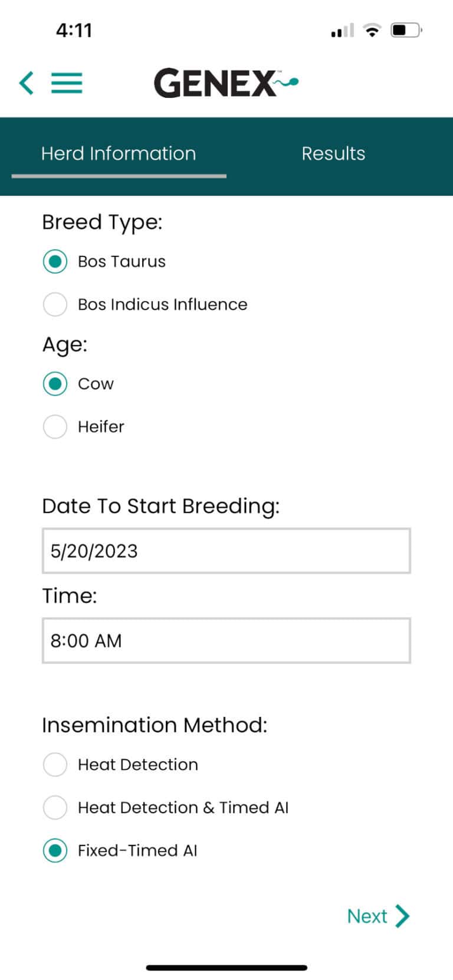453x980 pixels.
Task: Choose Heifer as the age
Action: pos(55,426)
